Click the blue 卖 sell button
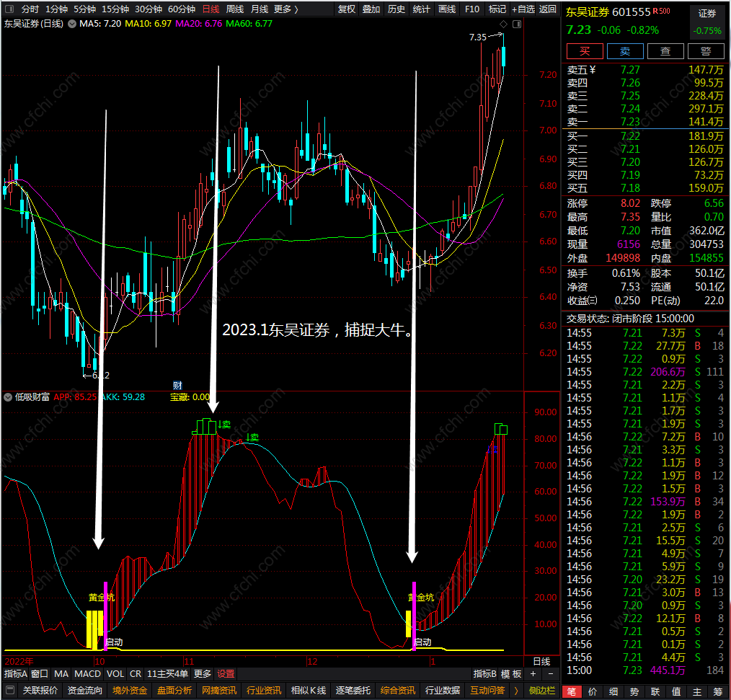Screen dimensions: 731x700 (625, 50)
